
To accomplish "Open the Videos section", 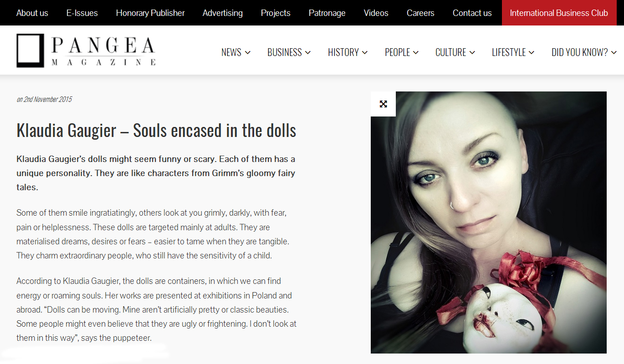I will (x=376, y=13).
